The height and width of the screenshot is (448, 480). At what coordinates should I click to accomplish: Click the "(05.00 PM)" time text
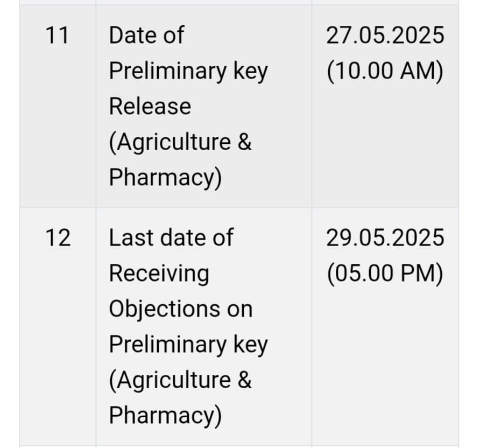(385, 274)
